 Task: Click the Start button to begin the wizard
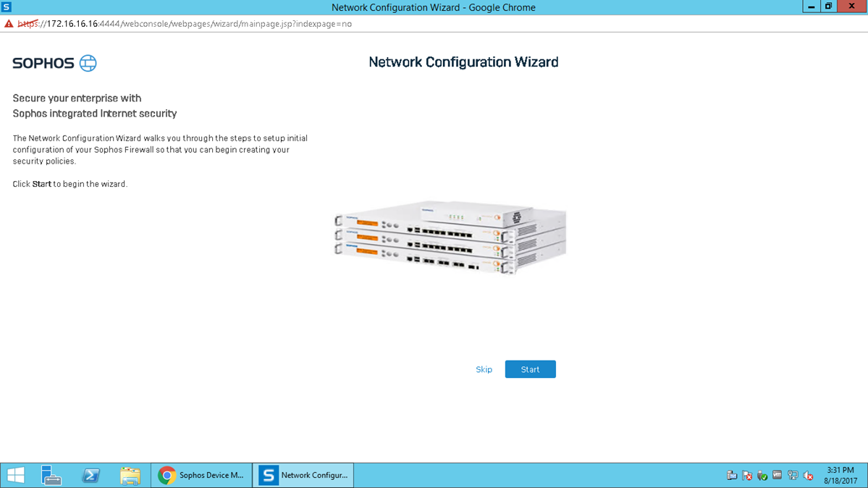tap(530, 369)
